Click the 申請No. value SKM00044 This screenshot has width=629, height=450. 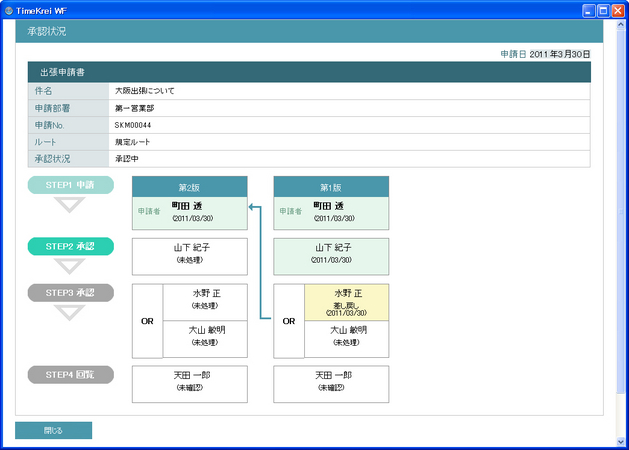tap(132, 125)
